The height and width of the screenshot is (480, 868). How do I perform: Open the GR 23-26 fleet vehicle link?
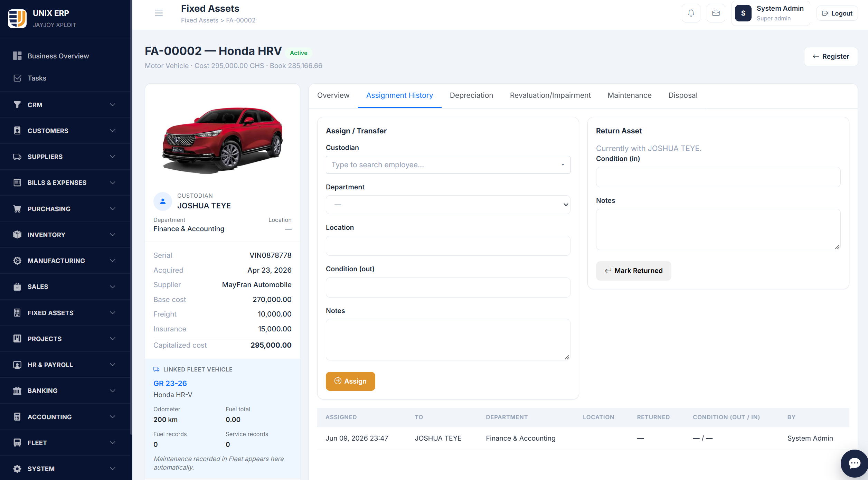pyautogui.click(x=170, y=383)
